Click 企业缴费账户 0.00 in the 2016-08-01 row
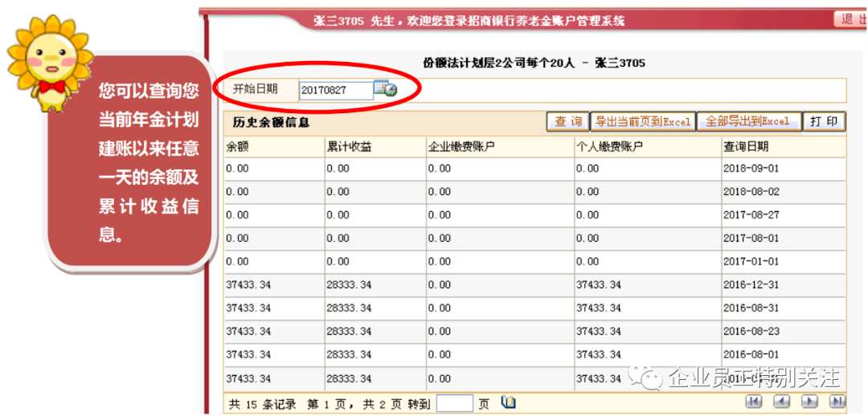 440,355
